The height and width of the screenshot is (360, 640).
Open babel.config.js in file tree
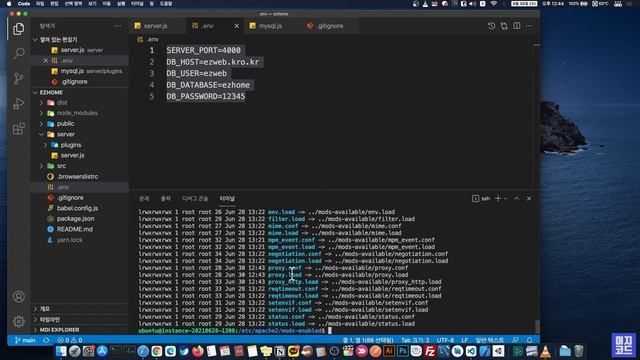click(x=77, y=208)
